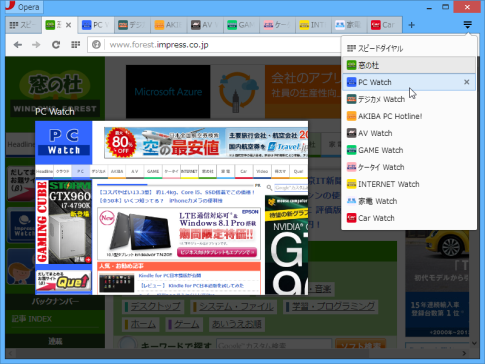Click the 記事 INDEX sidebar link

(32, 319)
